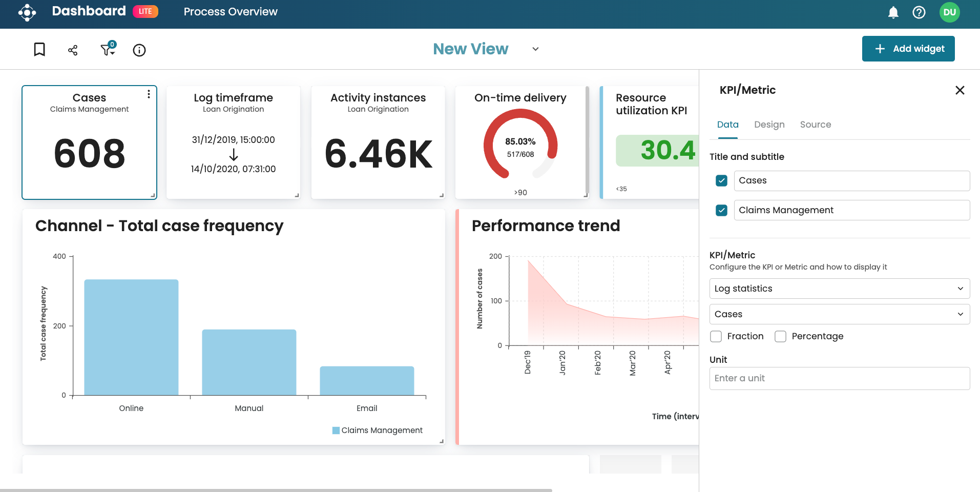Expand the New View chevron

pos(535,49)
